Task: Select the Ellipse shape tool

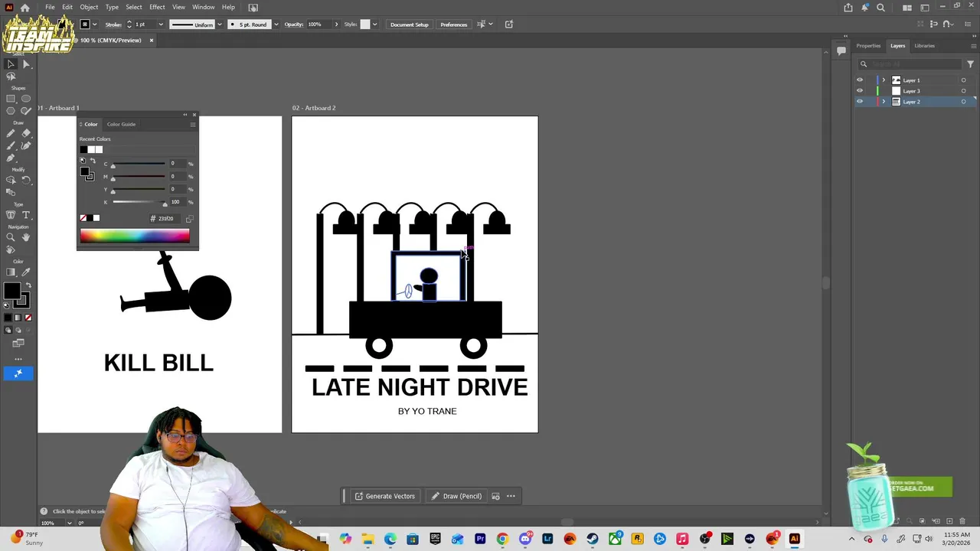Action: tap(26, 99)
